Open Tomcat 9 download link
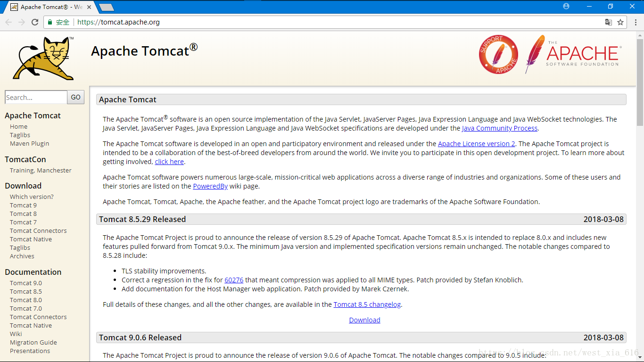The image size is (644, 362). [x=23, y=205]
